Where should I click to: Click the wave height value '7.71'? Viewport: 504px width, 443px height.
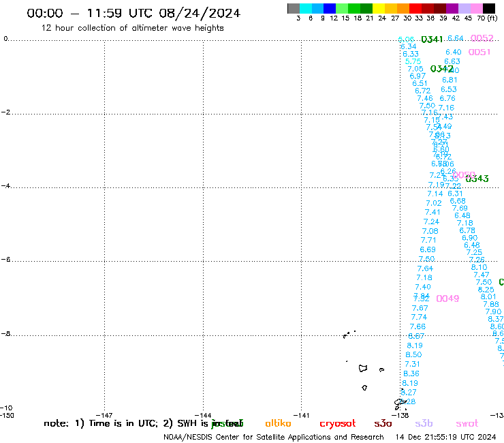pyautogui.click(x=428, y=241)
